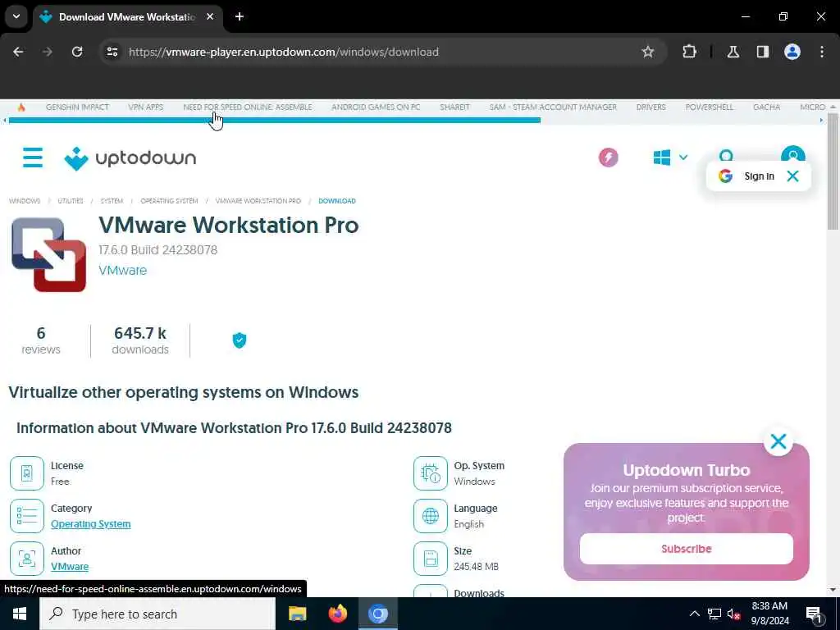Close the Google Sign in popup
The image size is (840, 630).
[792, 176]
